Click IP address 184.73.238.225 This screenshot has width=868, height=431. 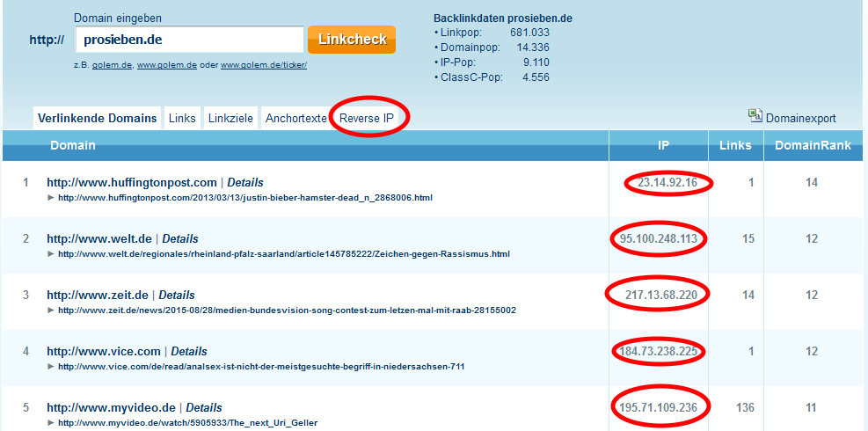pos(659,351)
